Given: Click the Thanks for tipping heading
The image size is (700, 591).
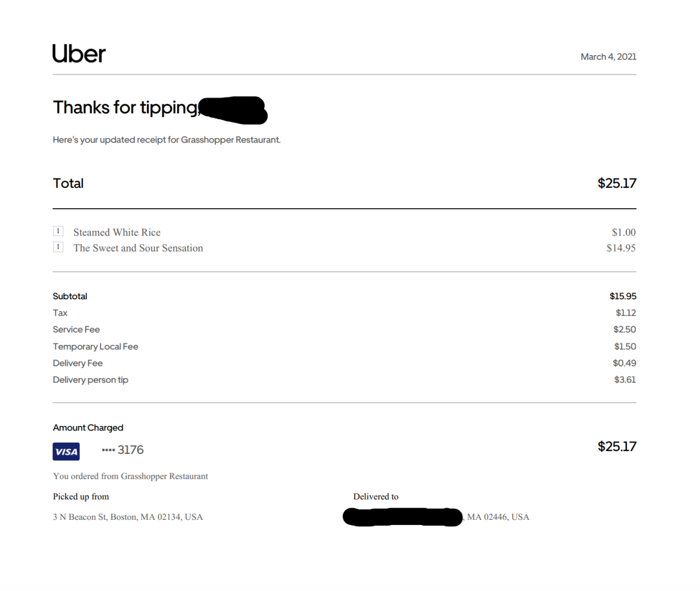Looking at the screenshot, I should coord(125,107).
